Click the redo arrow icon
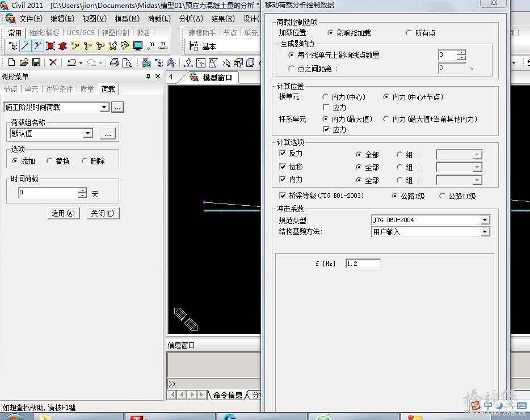Viewport: 530px width, 420px height. pos(91,62)
